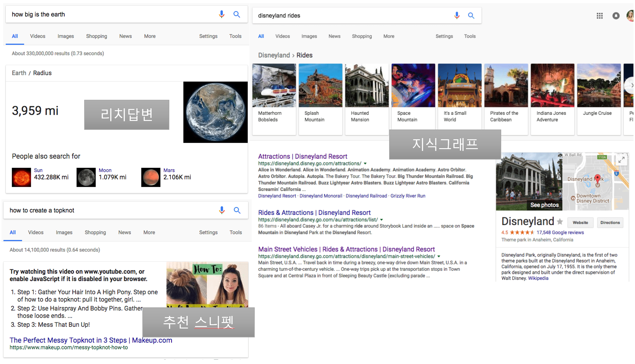The width and height of the screenshot is (635, 364).
Task: Click the Sun thumbnail in related searches
Action: [x=21, y=177]
